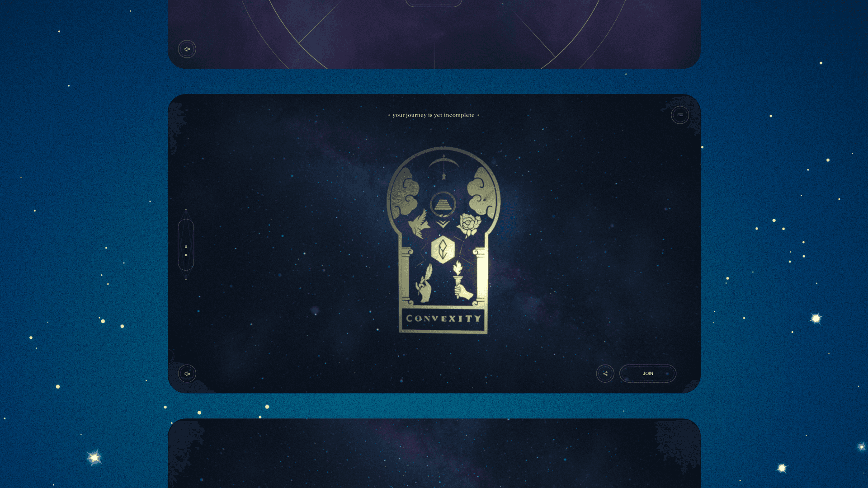Unmute sound in the middle Convexity panel
Image resolution: width=868 pixels, height=488 pixels.
tap(187, 374)
